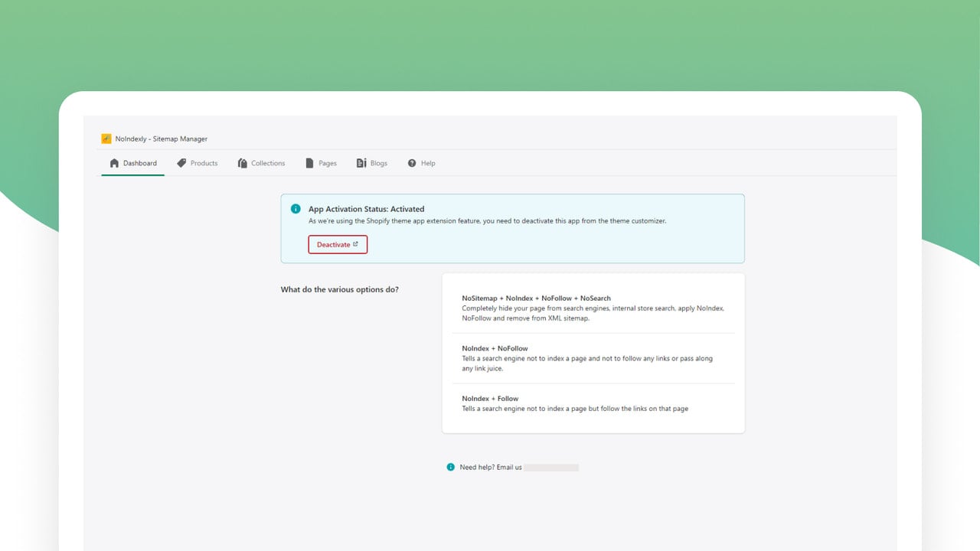980x551 pixels.
Task: Click 'Completely hide your page' description text
Action: 593,313
